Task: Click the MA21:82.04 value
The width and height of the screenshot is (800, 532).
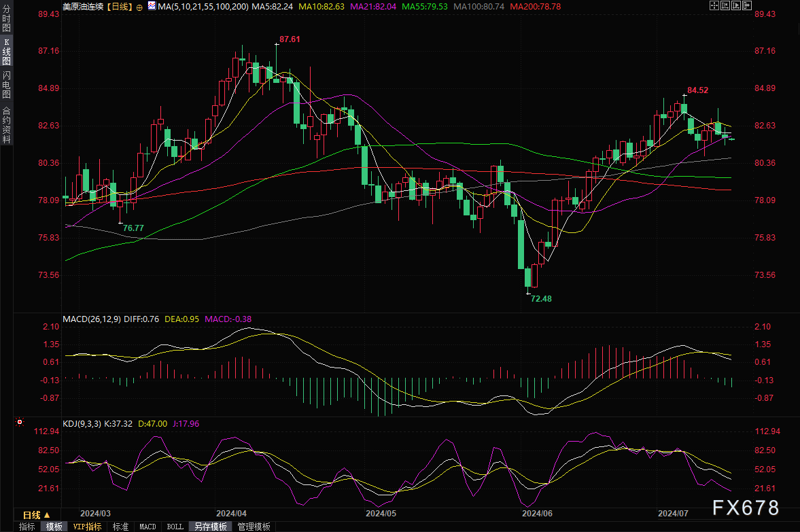Action: pyautogui.click(x=373, y=7)
